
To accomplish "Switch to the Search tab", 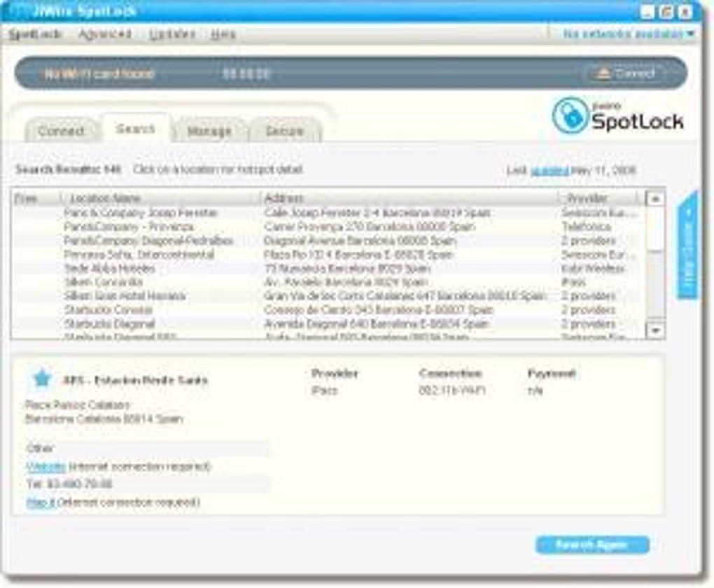I will pyautogui.click(x=135, y=129).
